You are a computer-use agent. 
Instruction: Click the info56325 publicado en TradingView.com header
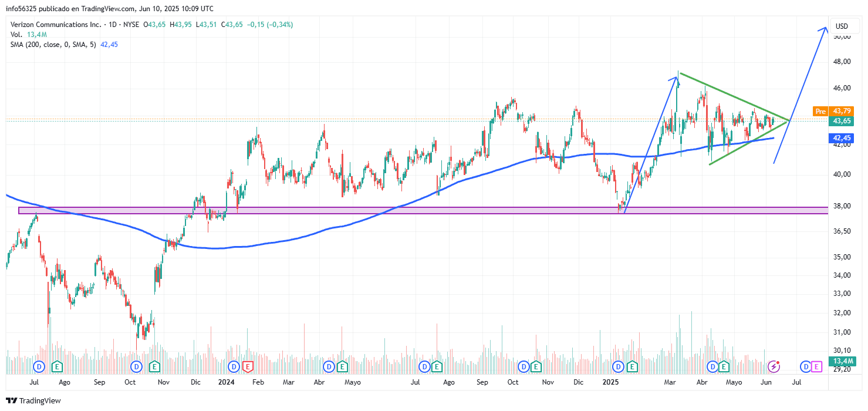[110, 9]
